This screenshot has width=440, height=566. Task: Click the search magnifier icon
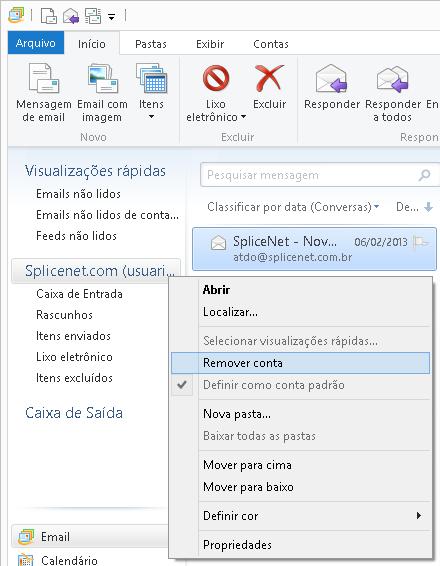click(x=425, y=175)
